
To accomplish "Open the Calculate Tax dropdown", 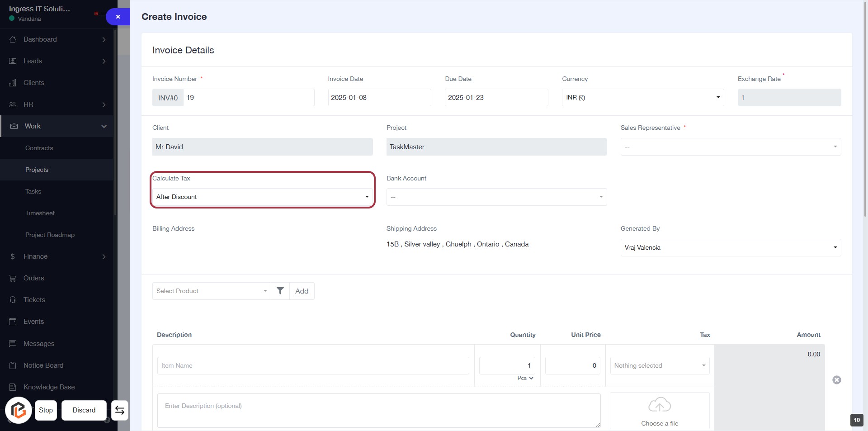I will [x=262, y=197].
